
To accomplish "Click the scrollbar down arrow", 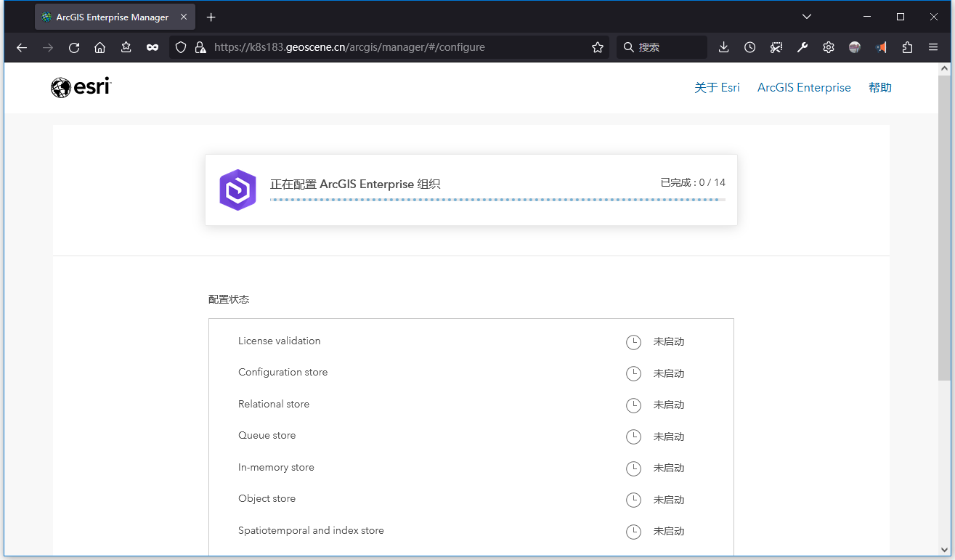I will click(x=944, y=549).
